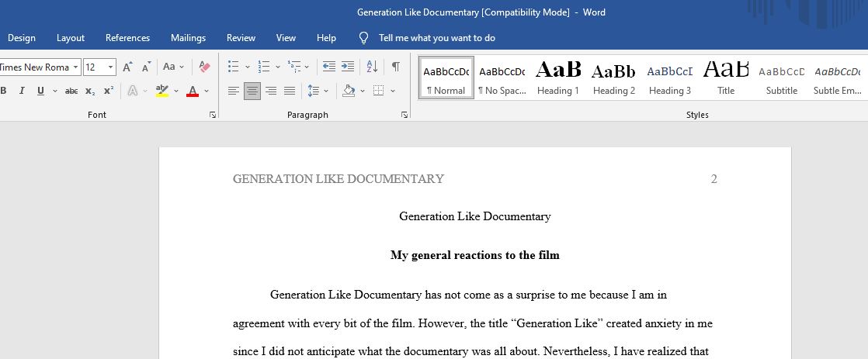Toggle Subscript formatting
The width and height of the screenshot is (868, 359).
pos(90,91)
